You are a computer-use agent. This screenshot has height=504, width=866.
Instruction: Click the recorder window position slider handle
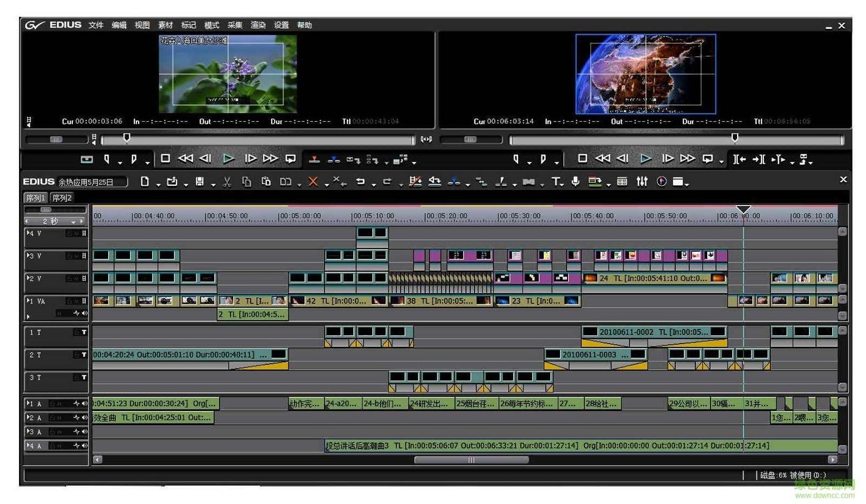click(x=735, y=138)
